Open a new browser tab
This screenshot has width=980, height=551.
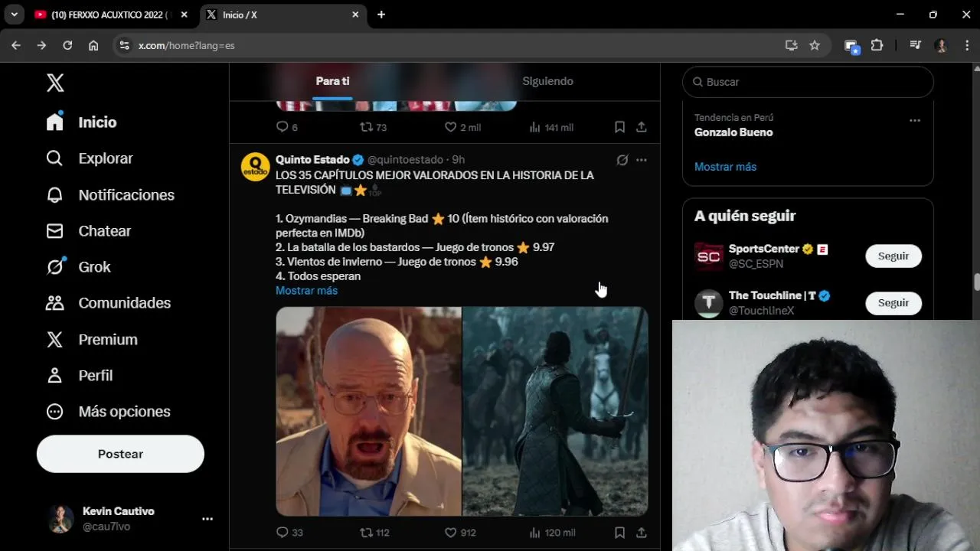pyautogui.click(x=381, y=15)
